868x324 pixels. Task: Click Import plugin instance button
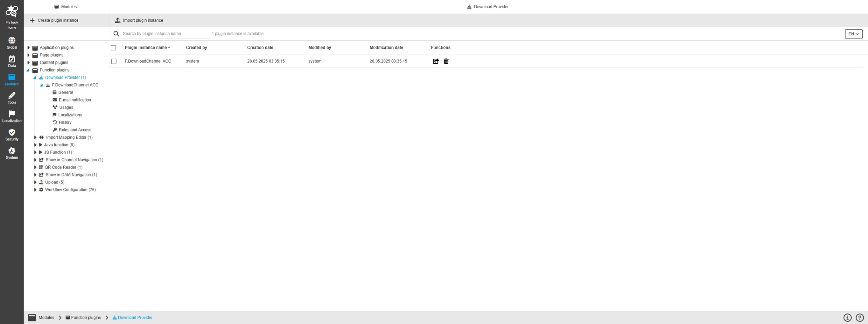click(139, 20)
